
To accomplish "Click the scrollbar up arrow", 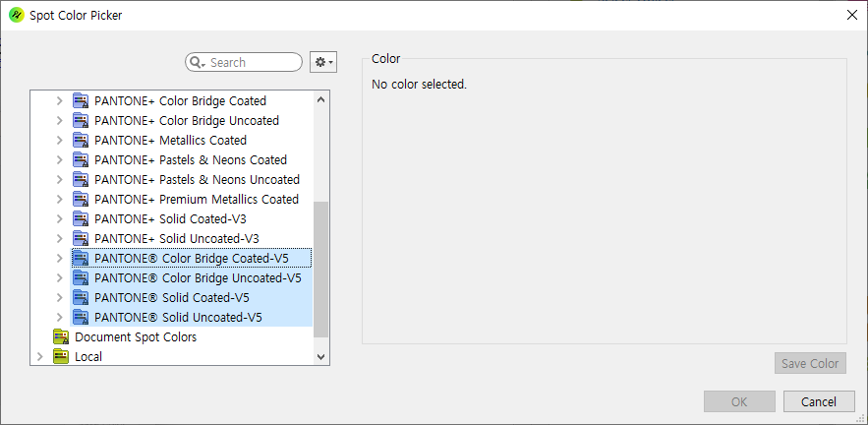I will coord(321,99).
